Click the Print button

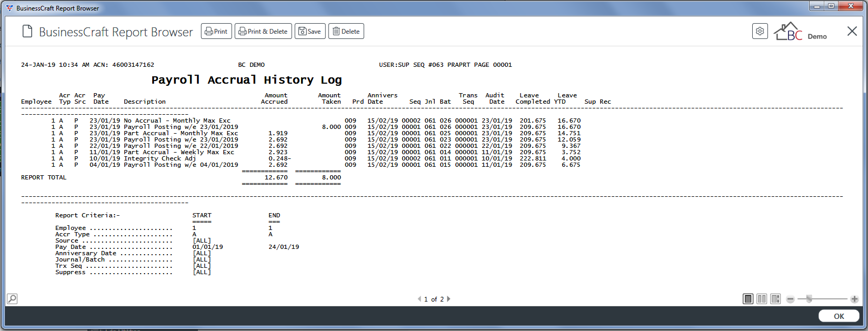click(216, 32)
